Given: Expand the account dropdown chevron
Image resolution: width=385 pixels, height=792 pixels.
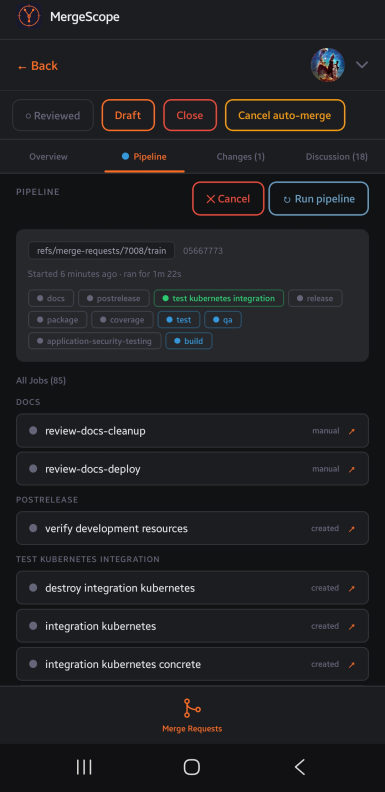Looking at the screenshot, I should (362, 65).
